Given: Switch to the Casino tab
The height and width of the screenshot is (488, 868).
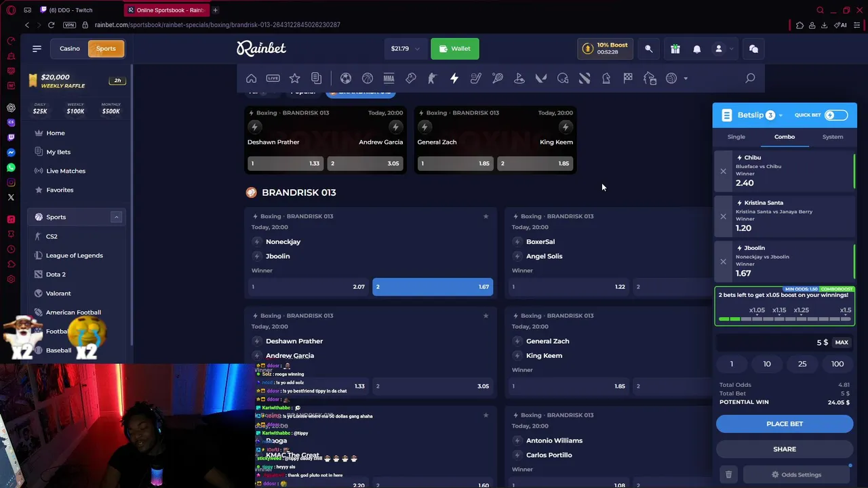Looking at the screenshot, I should [x=70, y=49].
